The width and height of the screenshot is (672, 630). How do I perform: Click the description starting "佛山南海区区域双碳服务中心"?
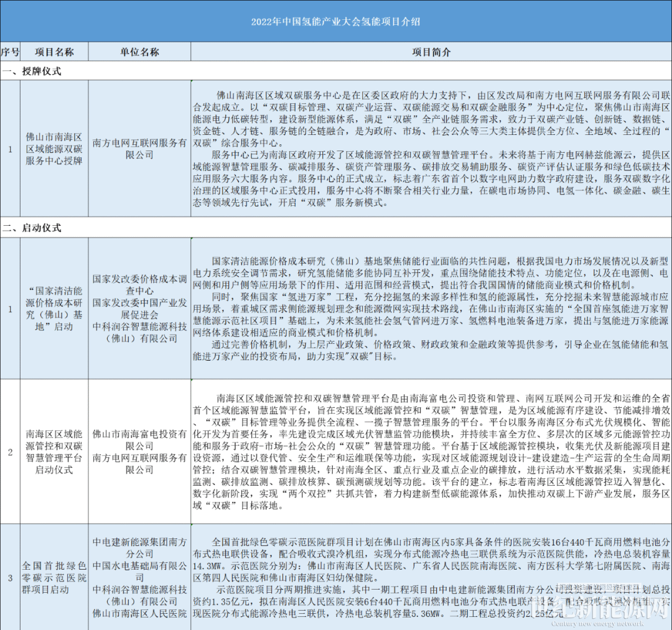click(x=431, y=149)
